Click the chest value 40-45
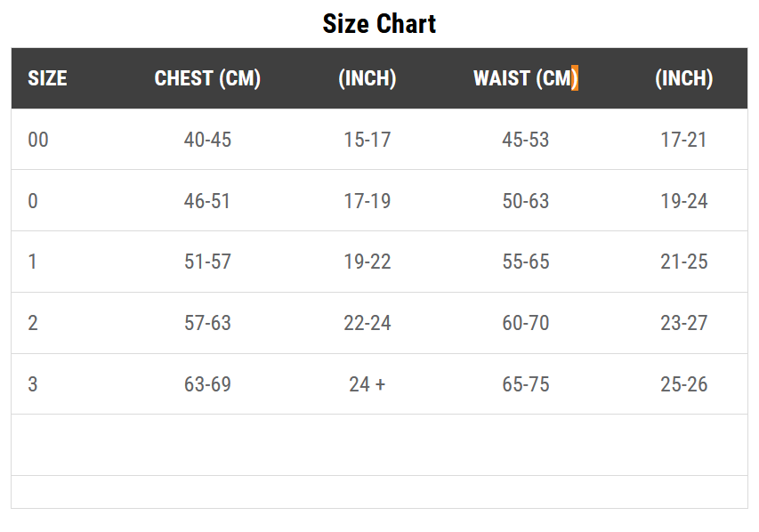This screenshot has height=532, width=759. click(x=207, y=140)
